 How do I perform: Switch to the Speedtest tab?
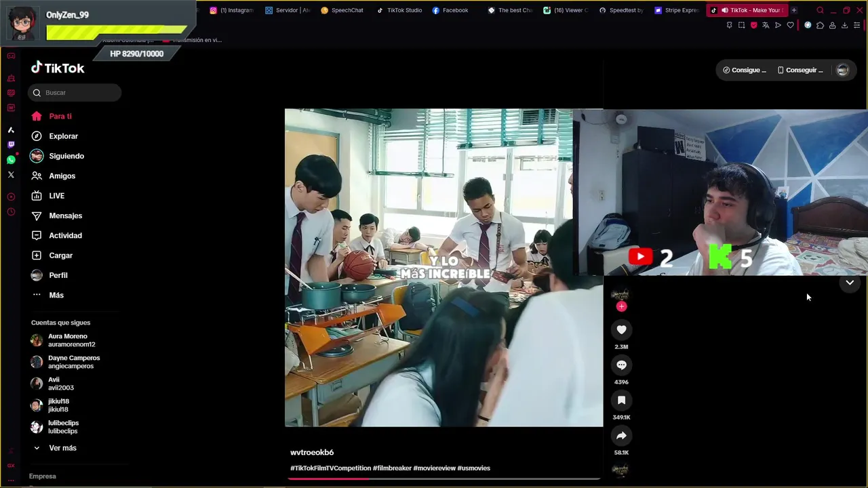point(621,10)
